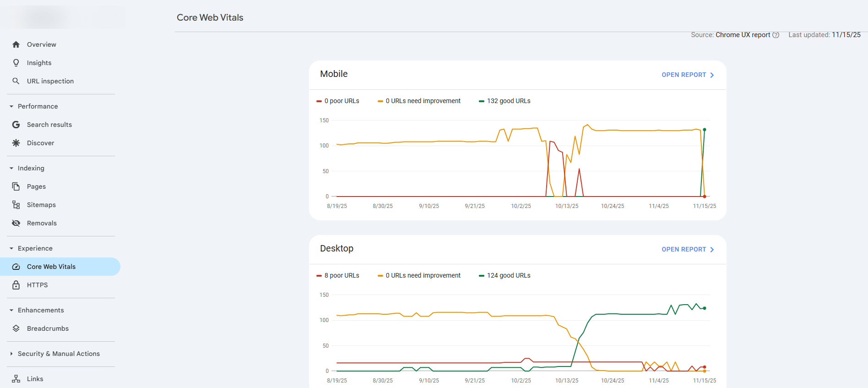The image size is (868, 388).
Task: Click Desktop 124 good URLs legend entry
Action: [x=505, y=275]
